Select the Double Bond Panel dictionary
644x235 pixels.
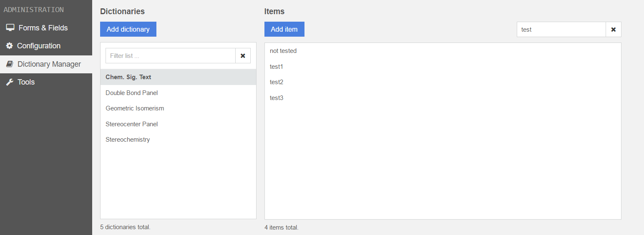tap(131, 93)
